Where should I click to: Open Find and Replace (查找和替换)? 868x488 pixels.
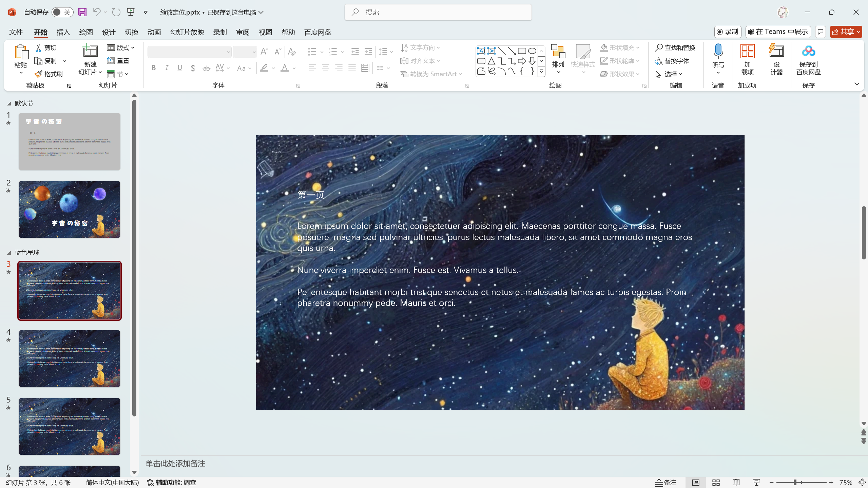pyautogui.click(x=675, y=47)
